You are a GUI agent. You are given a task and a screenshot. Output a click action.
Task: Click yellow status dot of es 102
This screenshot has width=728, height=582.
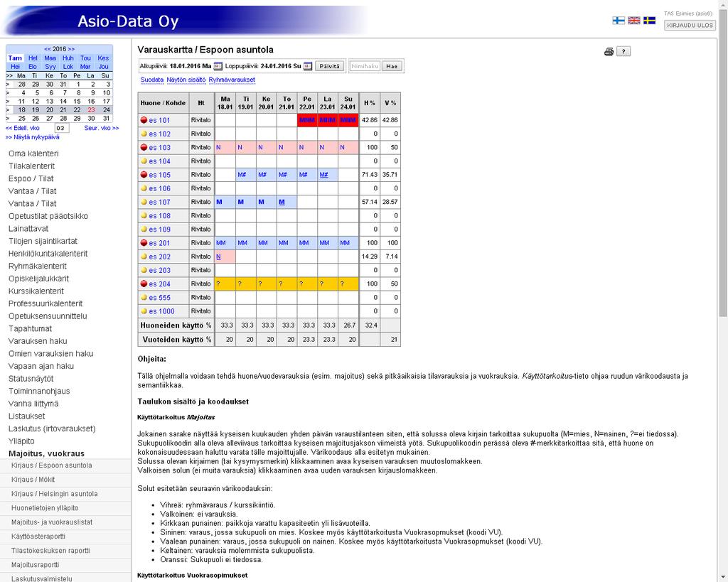pos(144,134)
